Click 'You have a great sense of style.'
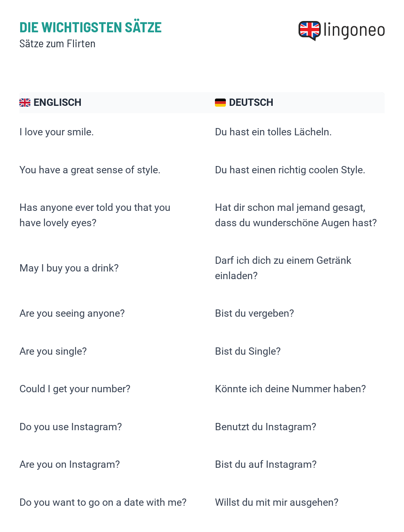 coord(90,170)
